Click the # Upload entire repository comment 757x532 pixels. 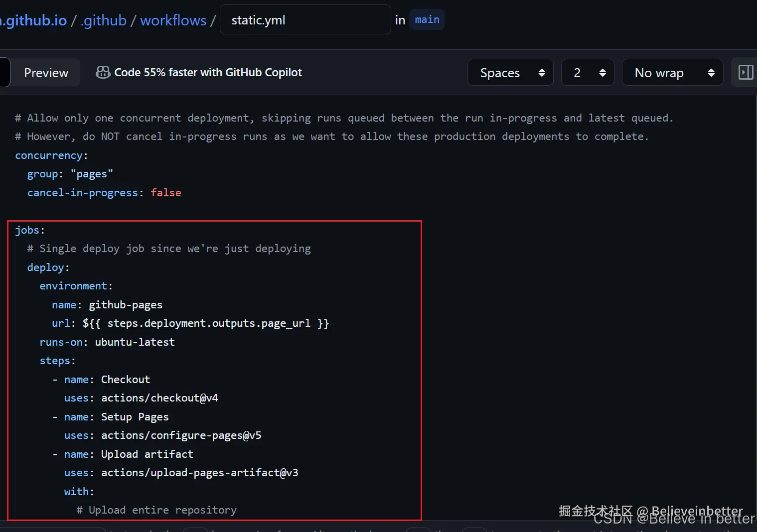pos(156,510)
